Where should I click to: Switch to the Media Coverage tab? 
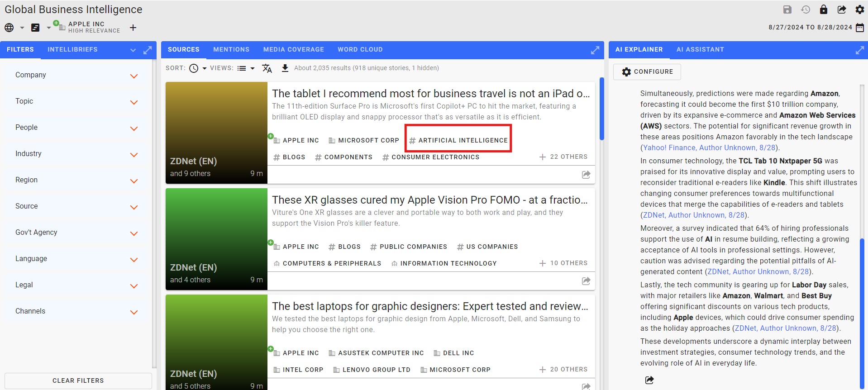[x=294, y=50]
